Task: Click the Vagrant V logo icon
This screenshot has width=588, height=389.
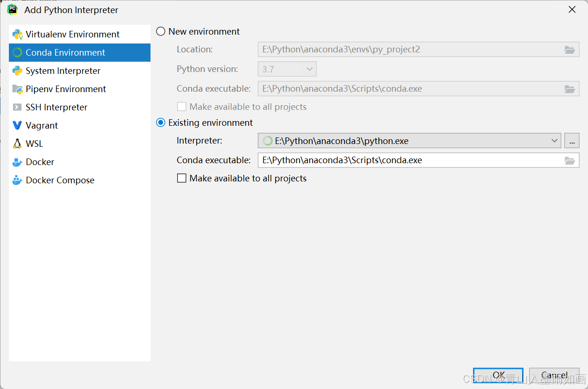Action: 18,126
